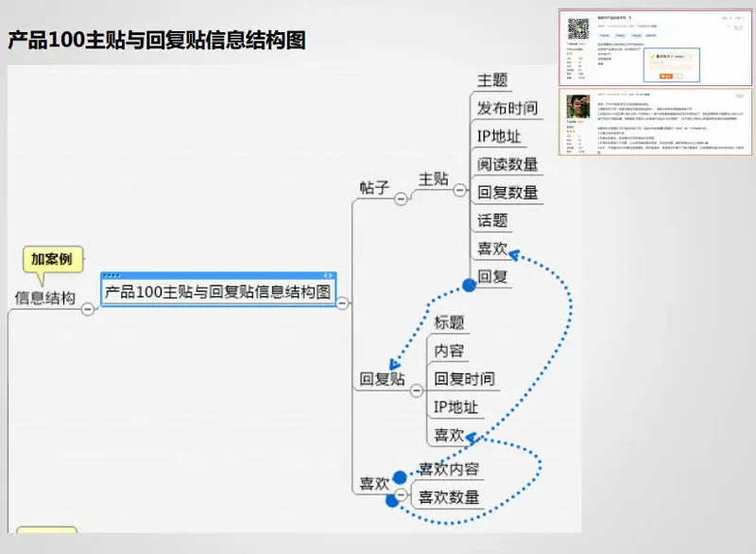Collapse the 喜欢 branch with 喜欢内容 child
The height and width of the screenshot is (554, 756).
click(401, 494)
